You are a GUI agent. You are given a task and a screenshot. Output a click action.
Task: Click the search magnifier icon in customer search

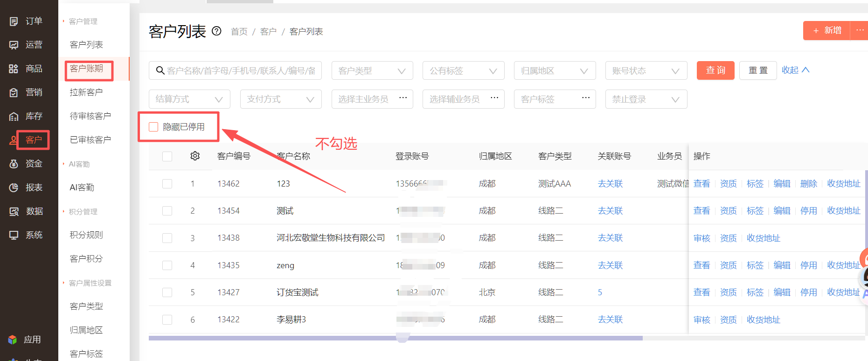click(160, 70)
